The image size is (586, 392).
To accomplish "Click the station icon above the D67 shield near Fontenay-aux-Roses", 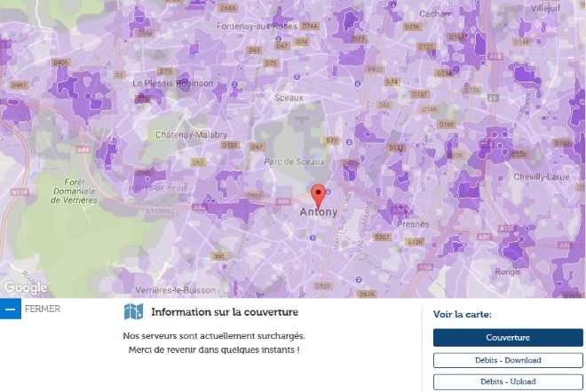I will tap(279, 39).
